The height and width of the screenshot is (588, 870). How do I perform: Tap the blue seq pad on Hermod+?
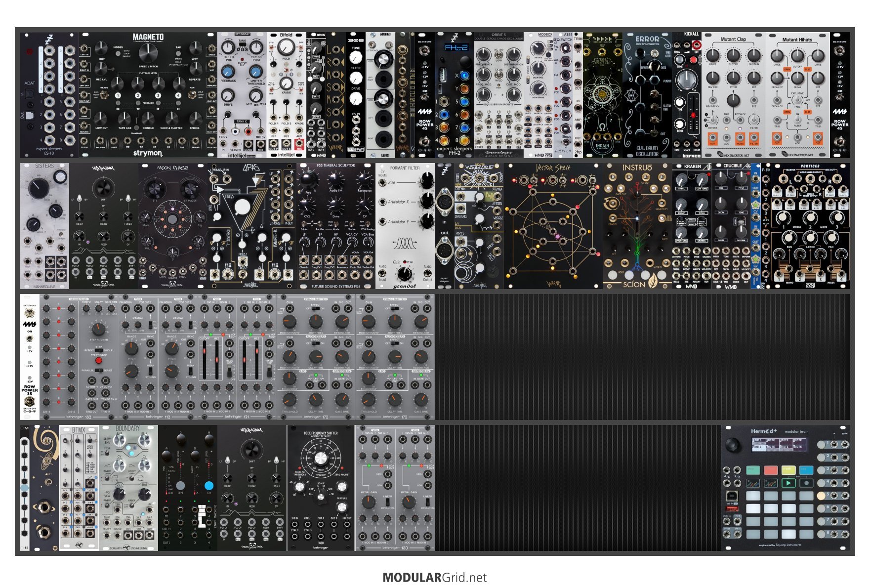806,469
